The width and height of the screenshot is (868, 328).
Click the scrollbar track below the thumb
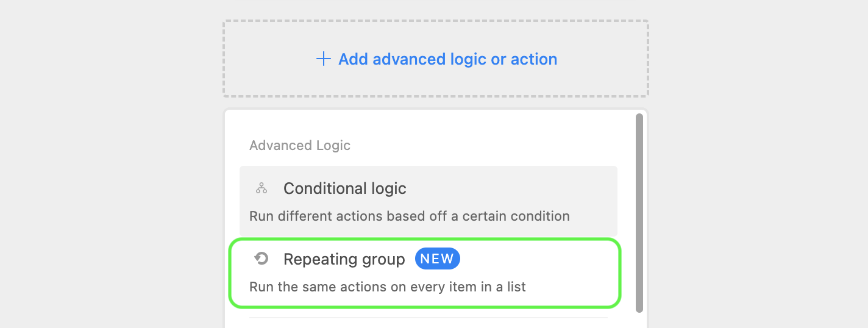coord(639,320)
